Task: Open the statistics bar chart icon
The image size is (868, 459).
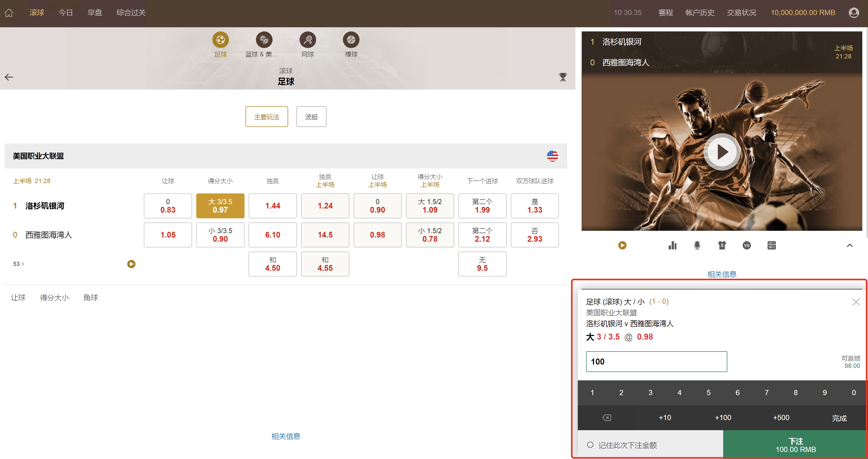Action: [672, 245]
